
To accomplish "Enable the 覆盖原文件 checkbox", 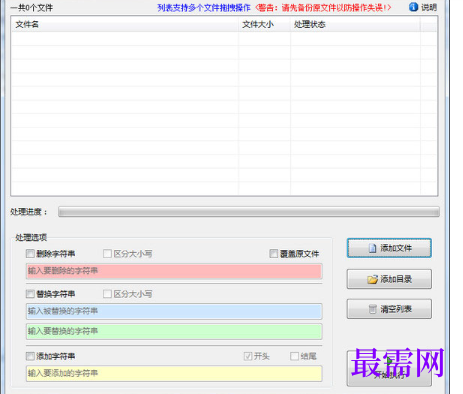I will tap(274, 254).
